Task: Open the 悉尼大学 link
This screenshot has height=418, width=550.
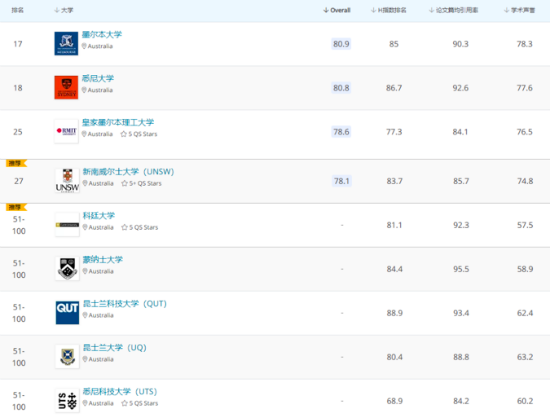Action: click(x=98, y=79)
